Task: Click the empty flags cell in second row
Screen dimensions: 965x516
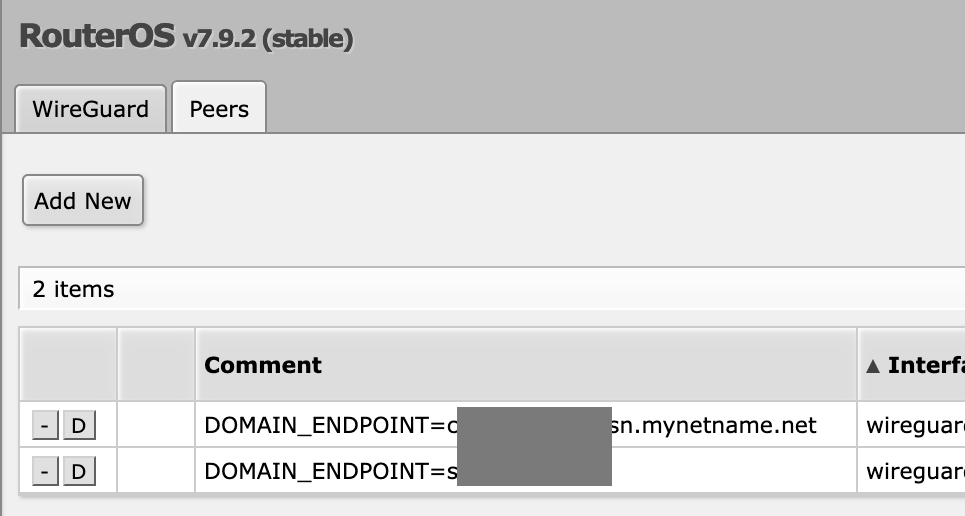Action: (x=156, y=471)
